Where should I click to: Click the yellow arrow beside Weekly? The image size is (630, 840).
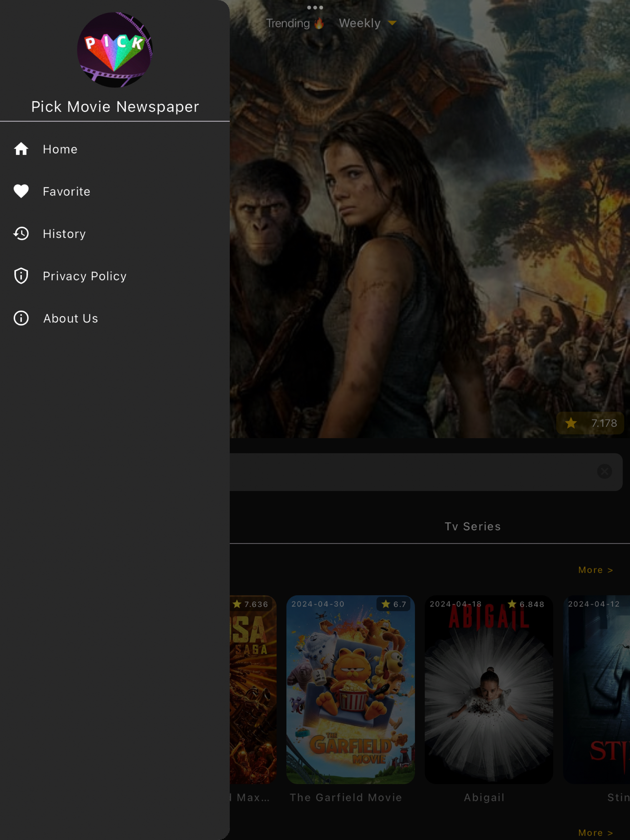pos(392,23)
